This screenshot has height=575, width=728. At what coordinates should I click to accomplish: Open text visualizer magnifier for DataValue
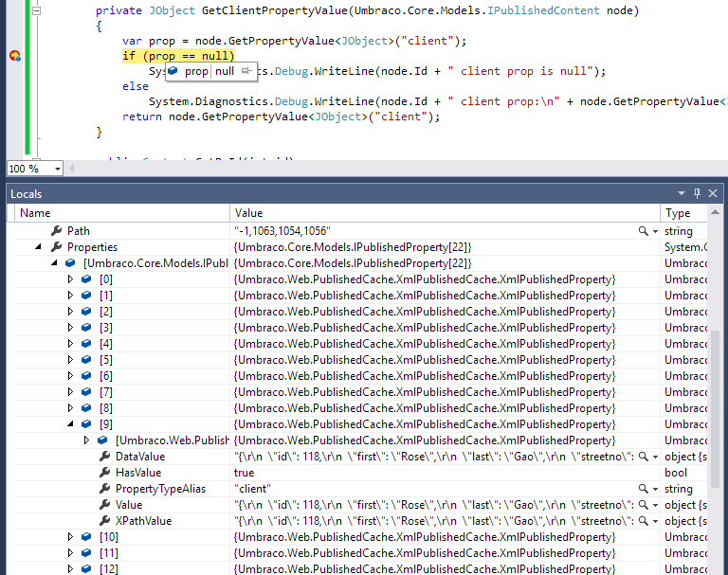click(x=643, y=457)
